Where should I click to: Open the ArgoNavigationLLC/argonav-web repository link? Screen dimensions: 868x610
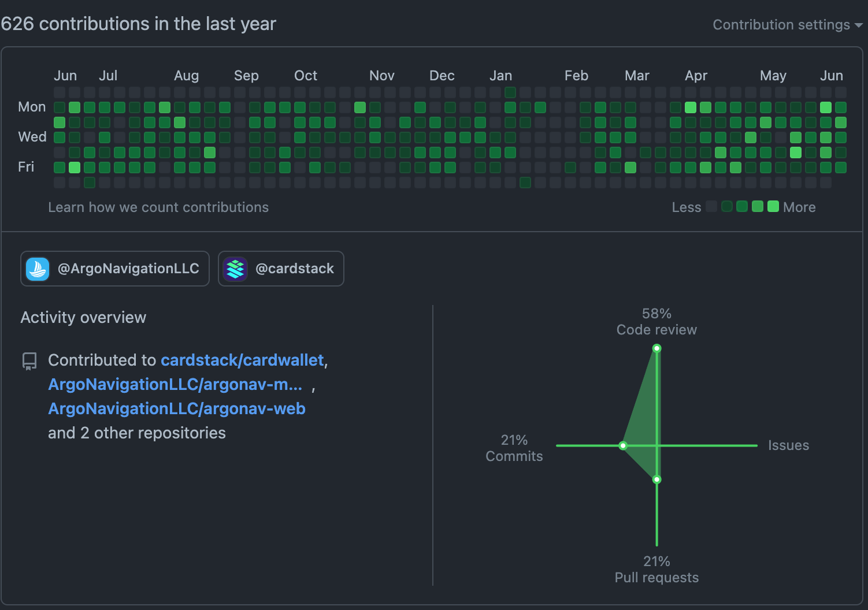tap(177, 408)
